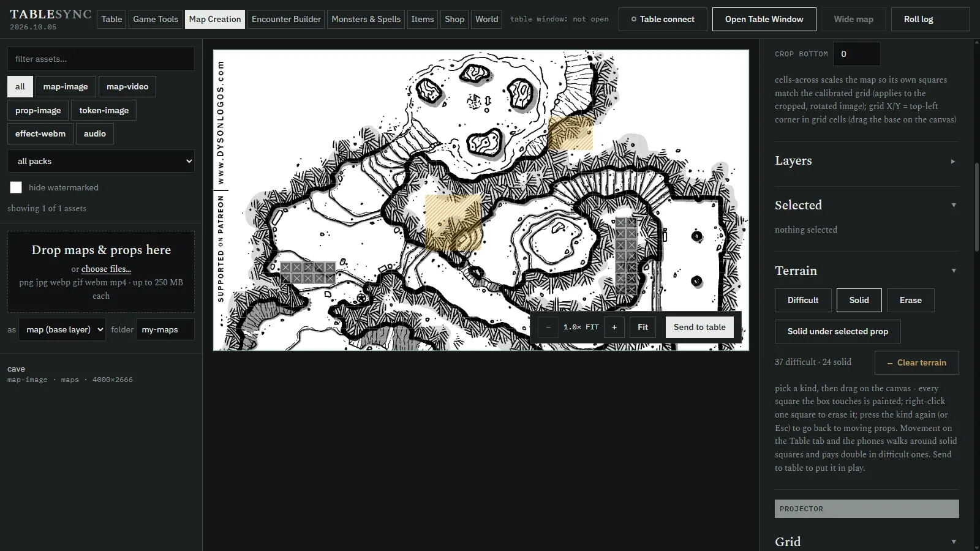
Task: Filter assets by prop-image
Action: pyautogui.click(x=38, y=110)
